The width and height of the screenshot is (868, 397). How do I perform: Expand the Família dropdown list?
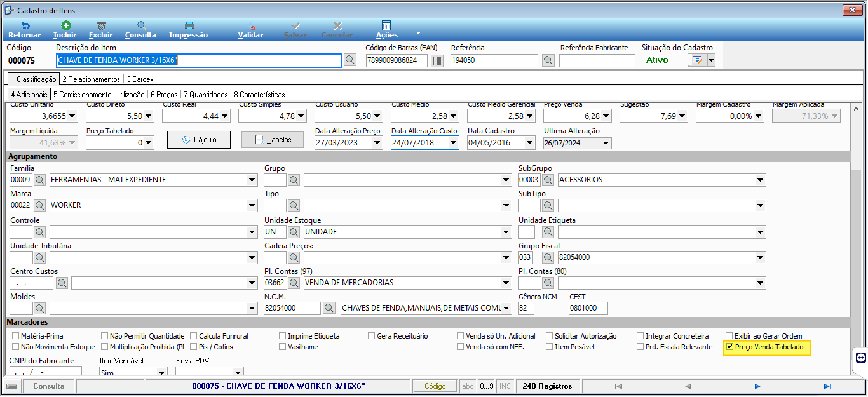pos(252,180)
